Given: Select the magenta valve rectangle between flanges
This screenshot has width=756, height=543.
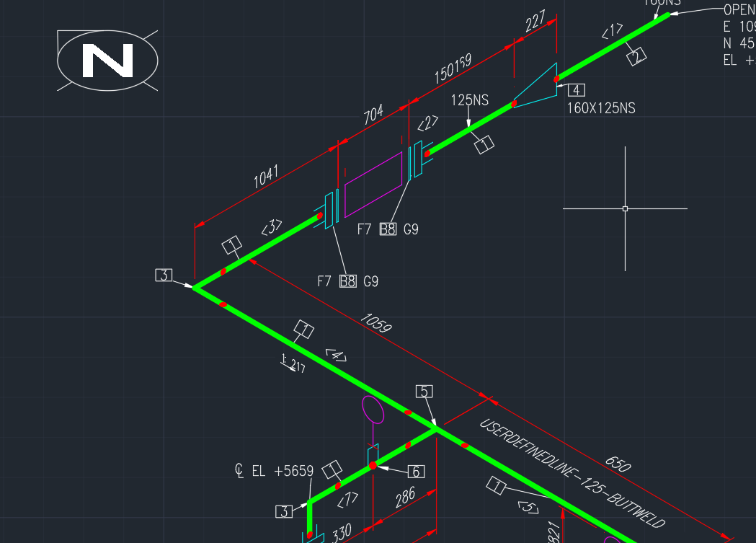Looking at the screenshot, I should coord(373,185).
